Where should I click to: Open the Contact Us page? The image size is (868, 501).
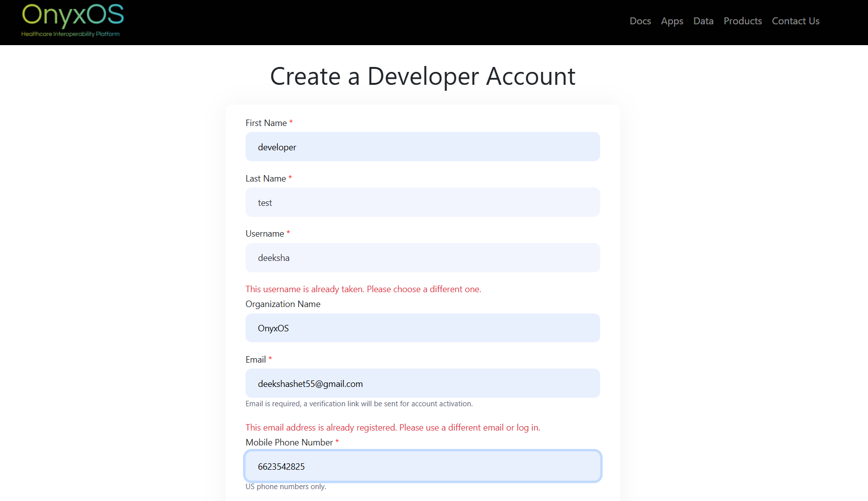(796, 21)
